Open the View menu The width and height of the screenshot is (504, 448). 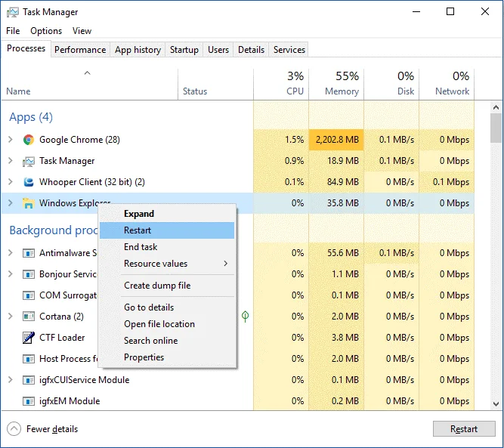(82, 31)
